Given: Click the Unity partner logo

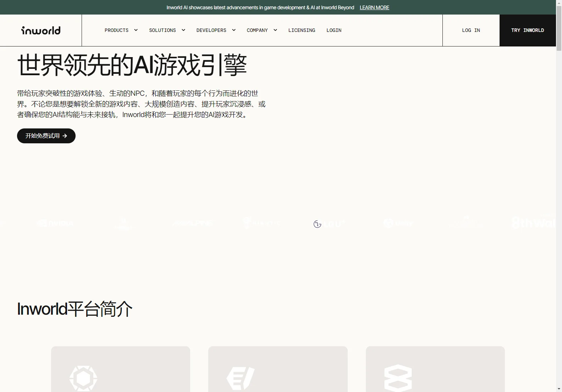Looking at the screenshot, I should coord(398,223).
